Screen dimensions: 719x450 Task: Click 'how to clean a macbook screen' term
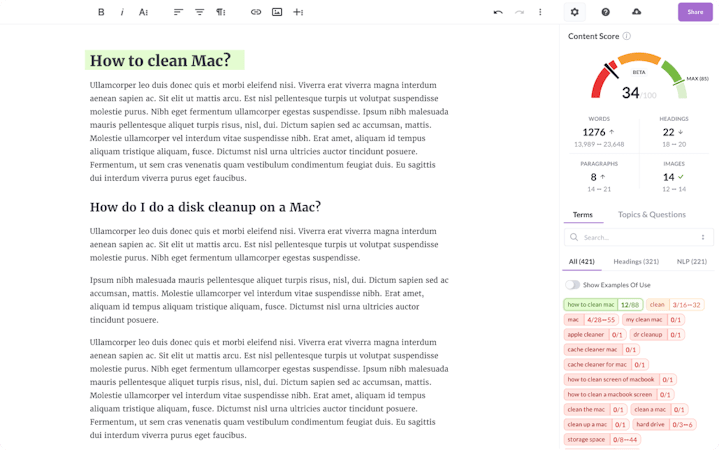619,394
